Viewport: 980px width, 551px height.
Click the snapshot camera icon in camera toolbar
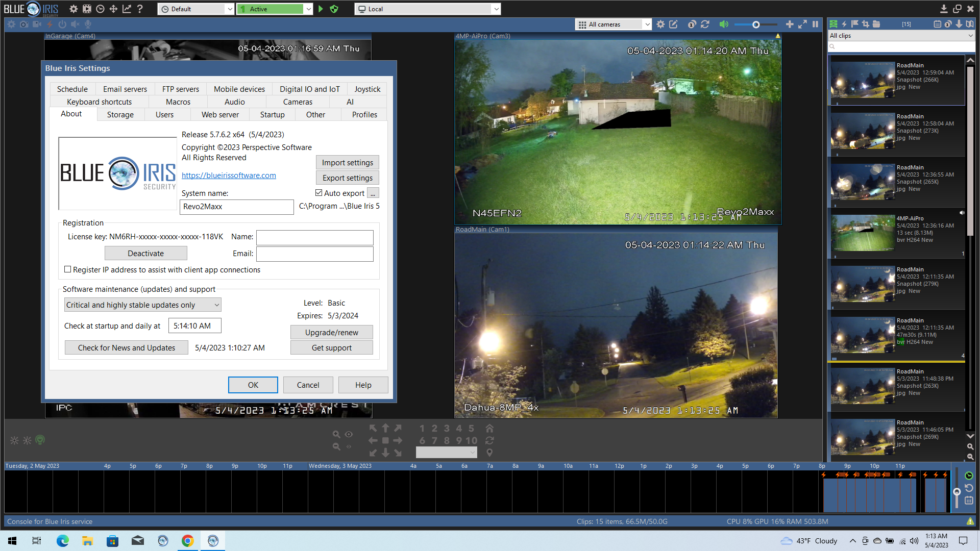pyautogui.click(x=24, y=24)
